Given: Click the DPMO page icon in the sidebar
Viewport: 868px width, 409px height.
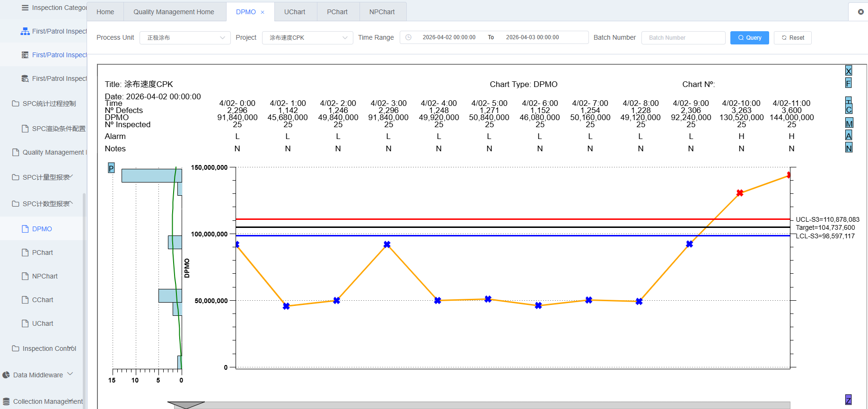Looking at the screenshot, I should click(x=26, y=229).
